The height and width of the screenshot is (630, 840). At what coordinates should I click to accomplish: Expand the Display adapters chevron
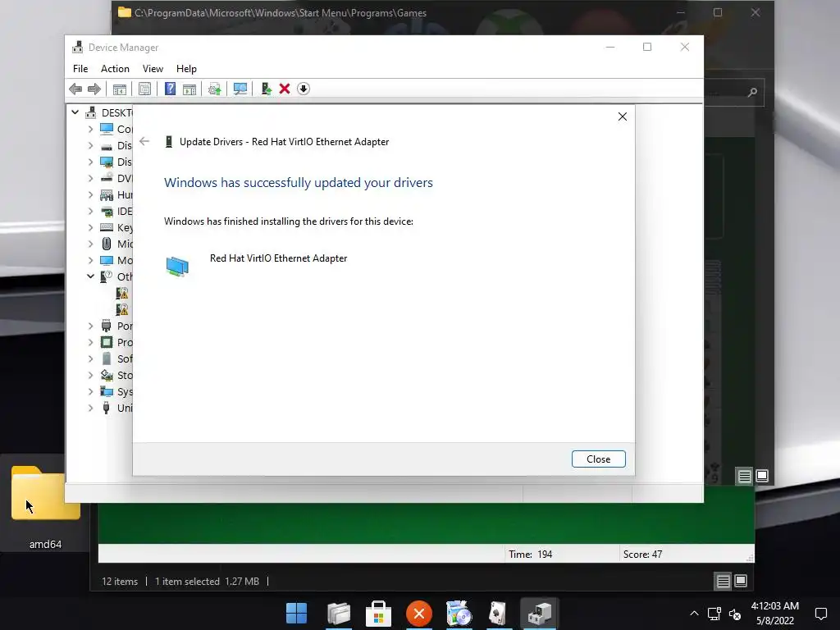pyautogui.click(x=90, y=162)
